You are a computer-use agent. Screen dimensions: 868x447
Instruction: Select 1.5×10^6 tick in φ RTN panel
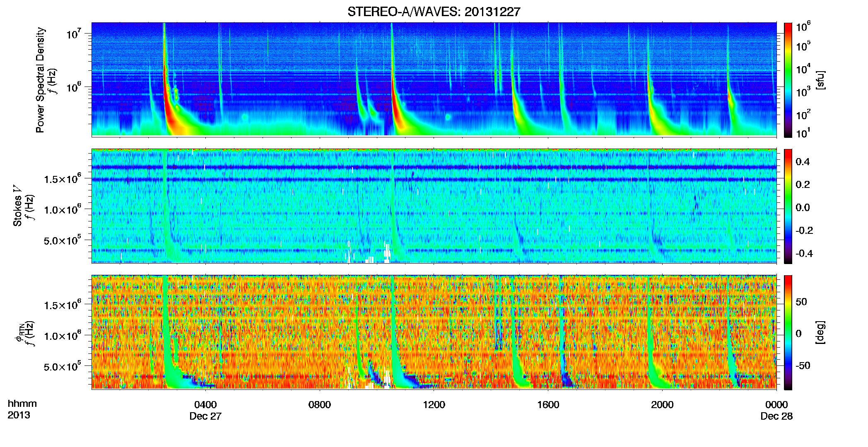[x=62, y=305]
